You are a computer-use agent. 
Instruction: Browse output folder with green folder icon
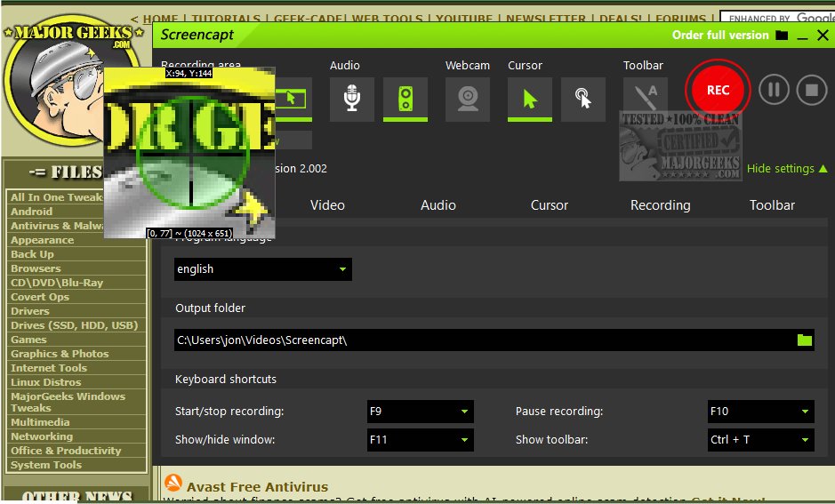(x=805, y=340)
